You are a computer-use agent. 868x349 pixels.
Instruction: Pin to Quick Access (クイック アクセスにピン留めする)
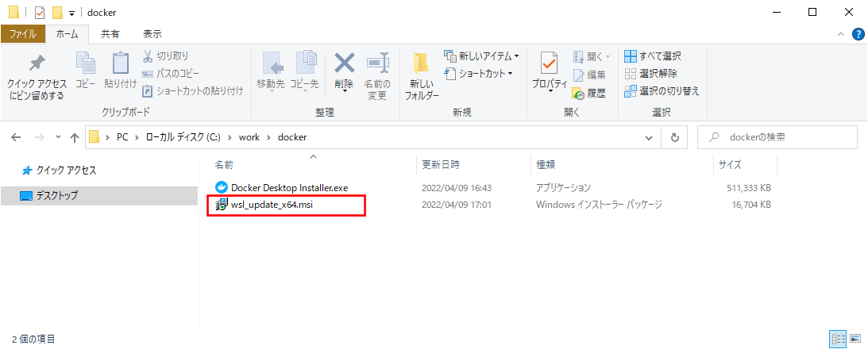[37, 77]
